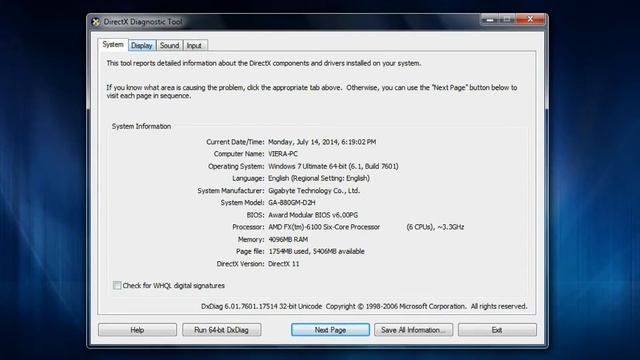
Task: Open the Sound tab
Action: pyautogui.click(x=169, y=45)
